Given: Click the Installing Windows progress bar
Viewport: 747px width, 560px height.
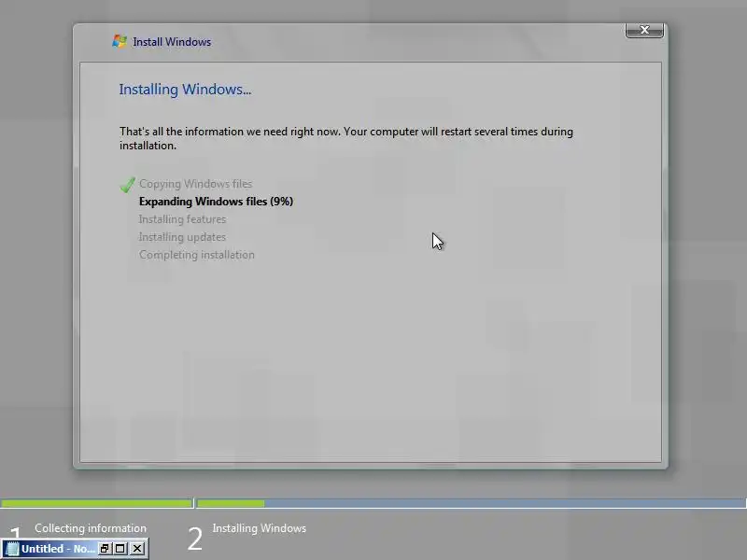Looking at the screenshot, I should (x=472, y=503).
